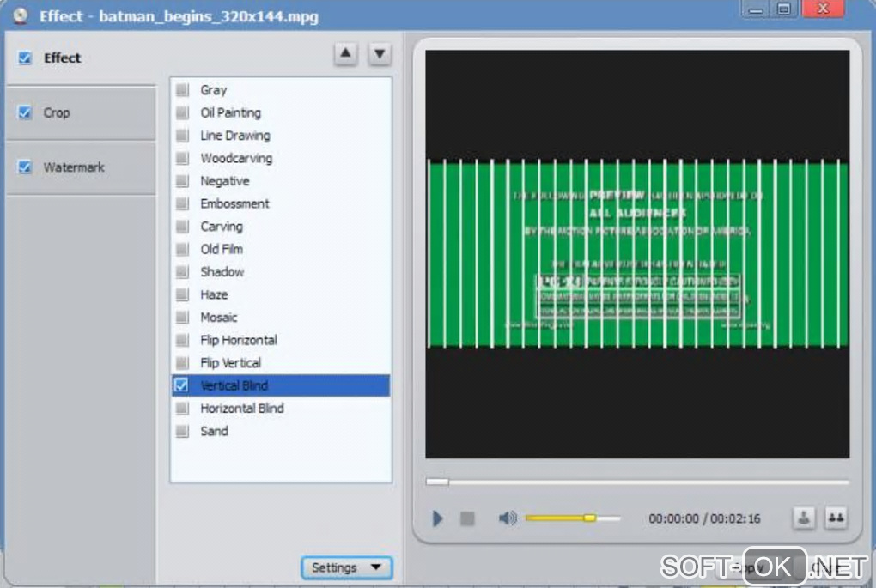Select the Old Film row
876x588 pixels.
(x=281, y=249)
